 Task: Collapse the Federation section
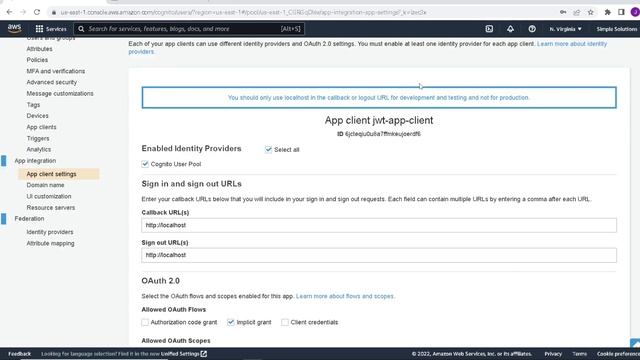(x=29, y=218)
